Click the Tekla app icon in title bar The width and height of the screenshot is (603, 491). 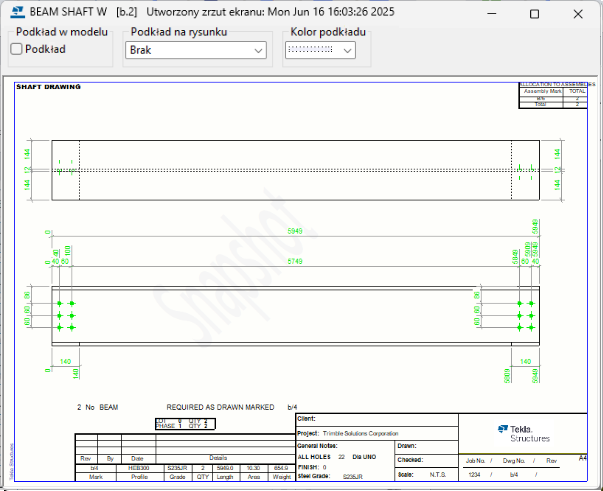tap(18, 12)
